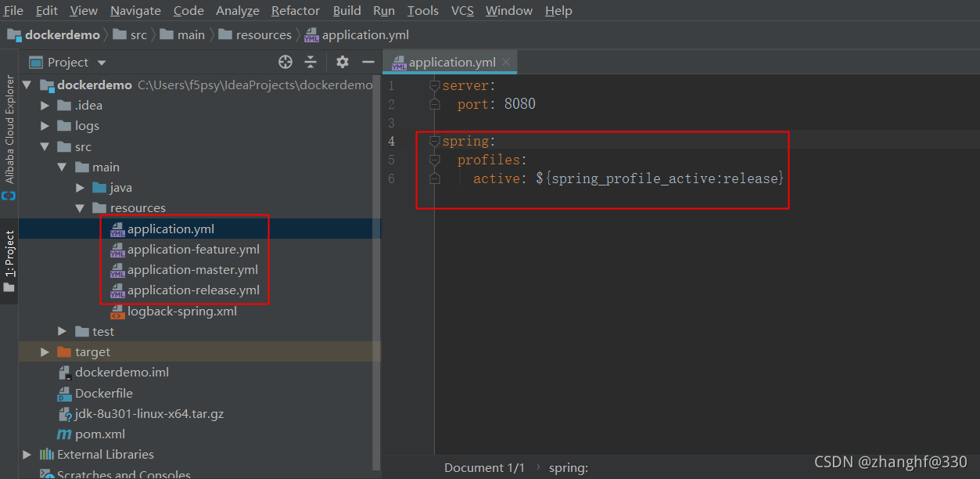Viewport: 980px width, 479px height.
Task: Click resources breadcrumb in navigation bar
Action: 255,34
